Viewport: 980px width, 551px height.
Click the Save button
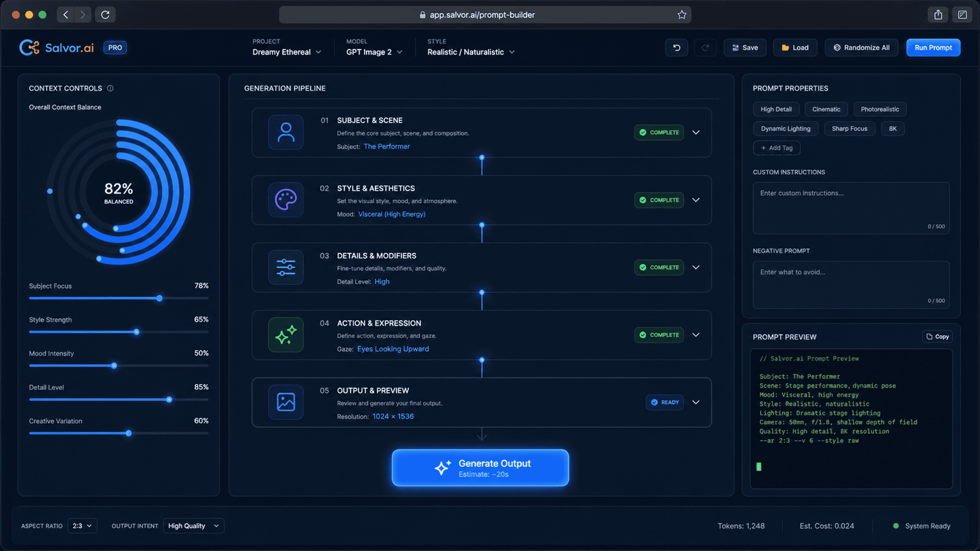tap(745, 47)
